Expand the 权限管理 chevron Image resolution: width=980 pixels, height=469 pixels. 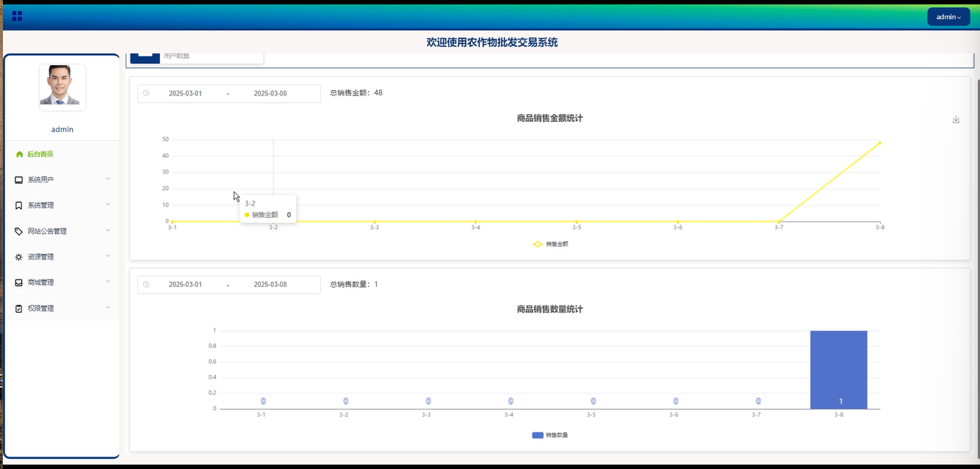pos(108,308)
